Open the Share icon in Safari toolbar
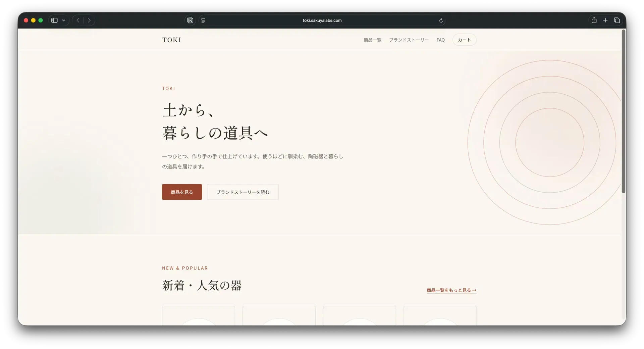 [594, 20]
